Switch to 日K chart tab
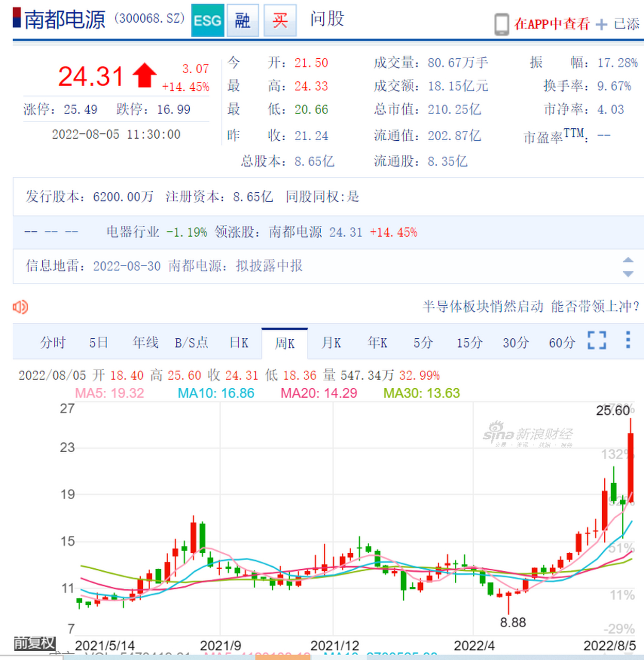 239,343
